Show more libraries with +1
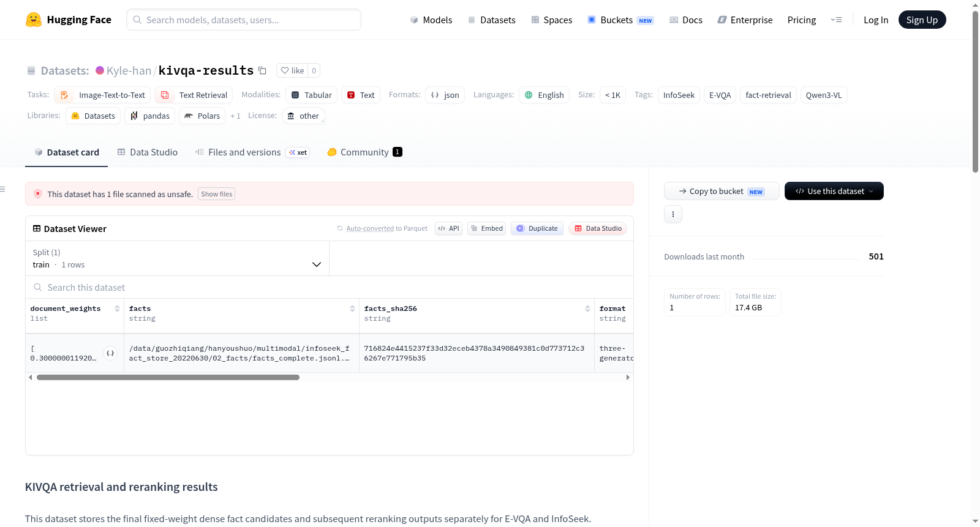980x527 pixels. pyautogui.click(x=235, y=116)
